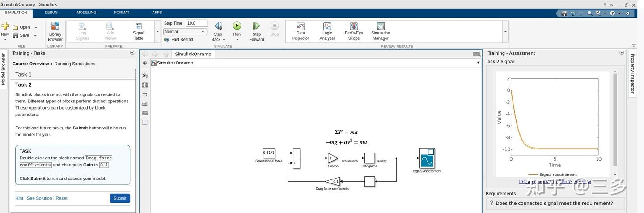Expand the Review Results gallery arrow
This screenshot has width=644, height=213.
point(505,32)
